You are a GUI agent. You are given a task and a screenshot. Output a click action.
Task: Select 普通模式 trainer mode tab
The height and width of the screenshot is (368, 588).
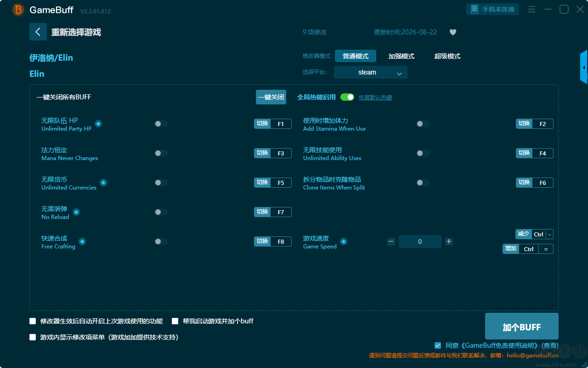(x=356, y=56)
